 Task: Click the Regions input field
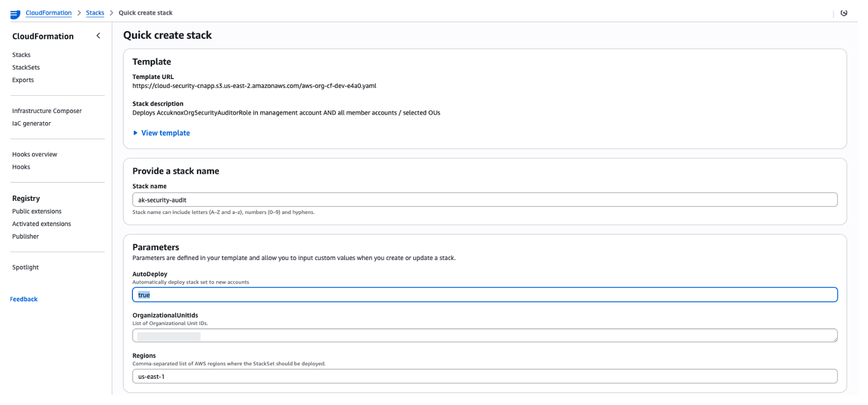(x=485, y=376)
